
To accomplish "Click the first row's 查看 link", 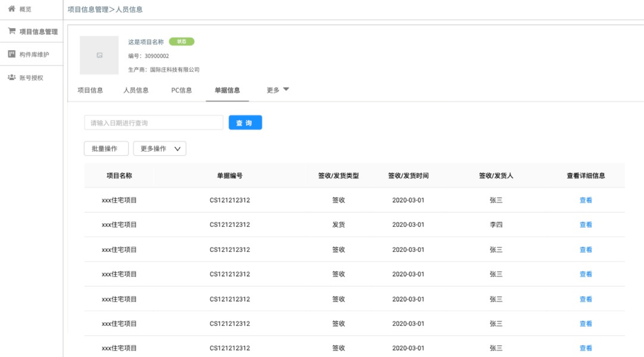I will 586,200.
